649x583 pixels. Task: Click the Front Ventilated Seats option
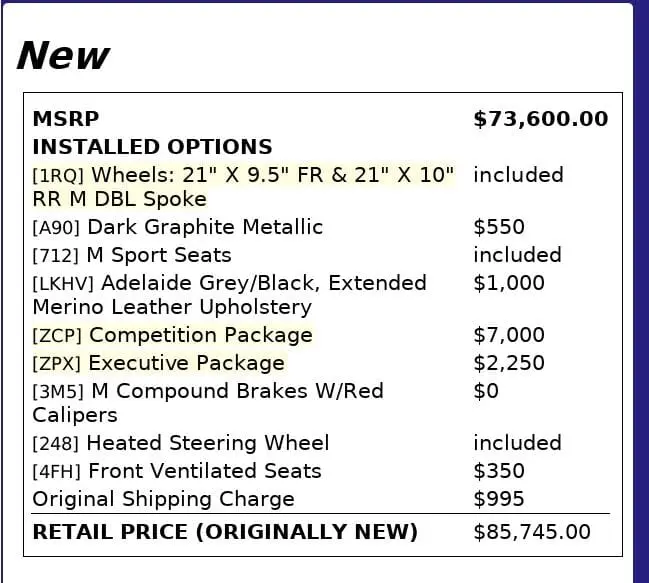coord(177,471)
